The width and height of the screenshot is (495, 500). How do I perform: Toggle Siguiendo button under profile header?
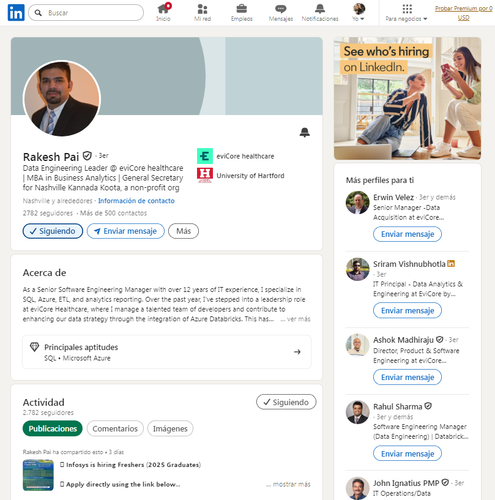(x=53, y=231)
